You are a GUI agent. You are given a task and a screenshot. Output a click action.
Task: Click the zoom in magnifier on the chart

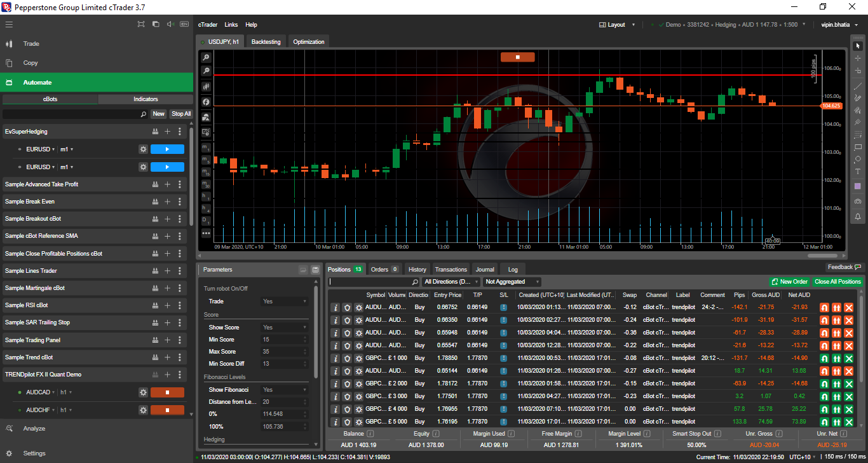(x=206, y=57)
